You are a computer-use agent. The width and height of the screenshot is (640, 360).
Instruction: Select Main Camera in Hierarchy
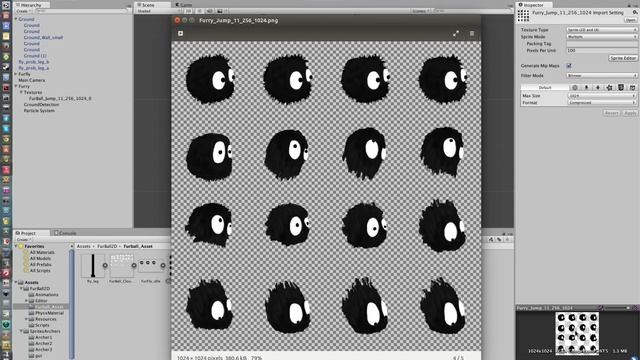(x=31, y=80)
